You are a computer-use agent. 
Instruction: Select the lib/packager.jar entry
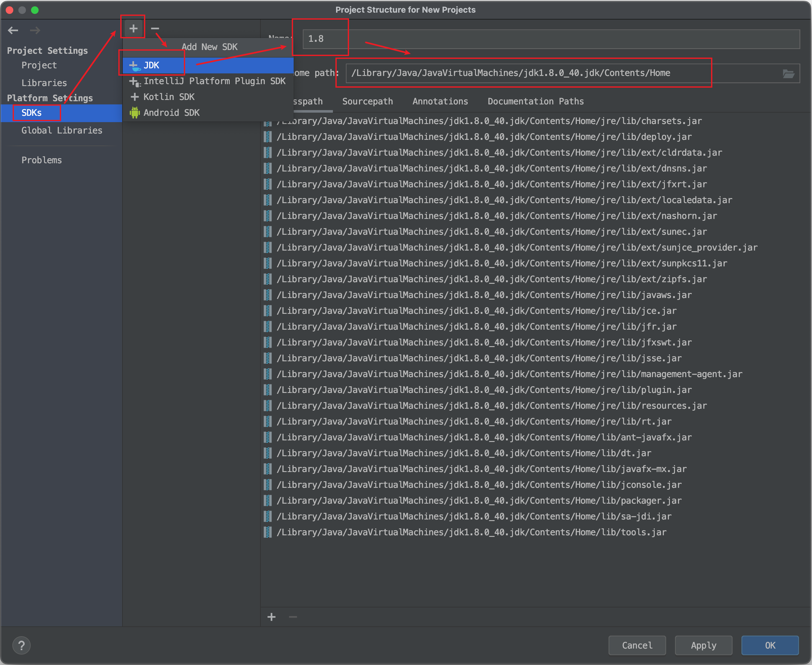tap(536, 501)
